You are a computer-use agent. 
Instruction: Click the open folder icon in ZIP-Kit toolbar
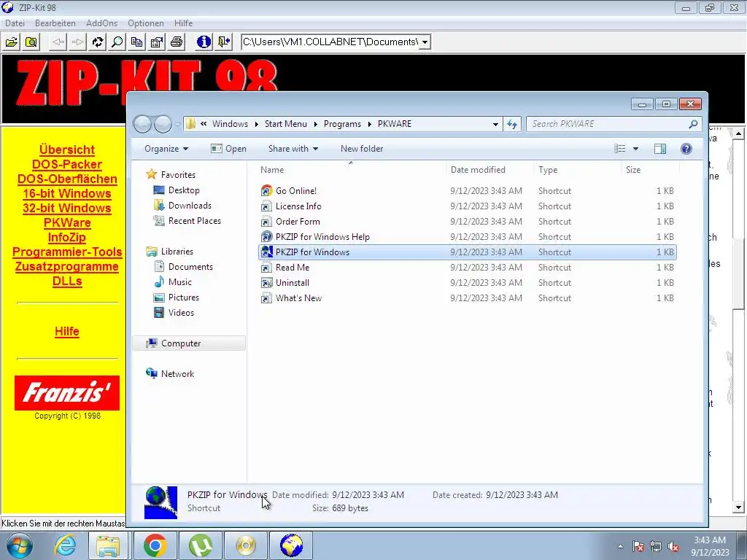12,42
